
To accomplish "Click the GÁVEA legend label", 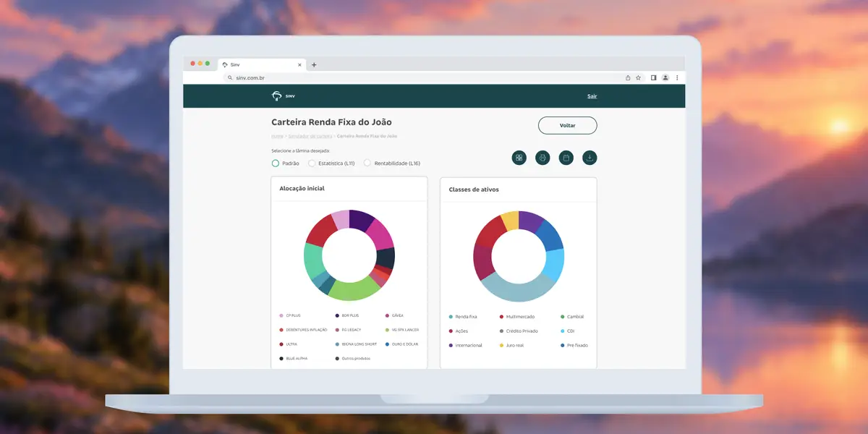I will pyautogui.click(x=398, y=315).
